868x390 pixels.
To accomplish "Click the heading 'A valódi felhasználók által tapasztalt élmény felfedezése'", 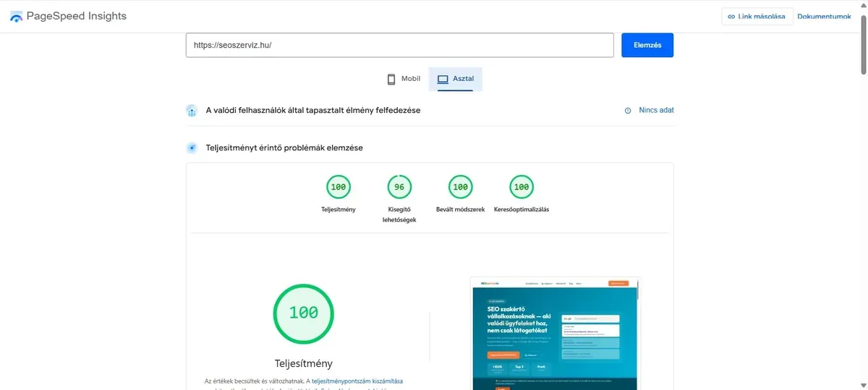I will 313,111.
